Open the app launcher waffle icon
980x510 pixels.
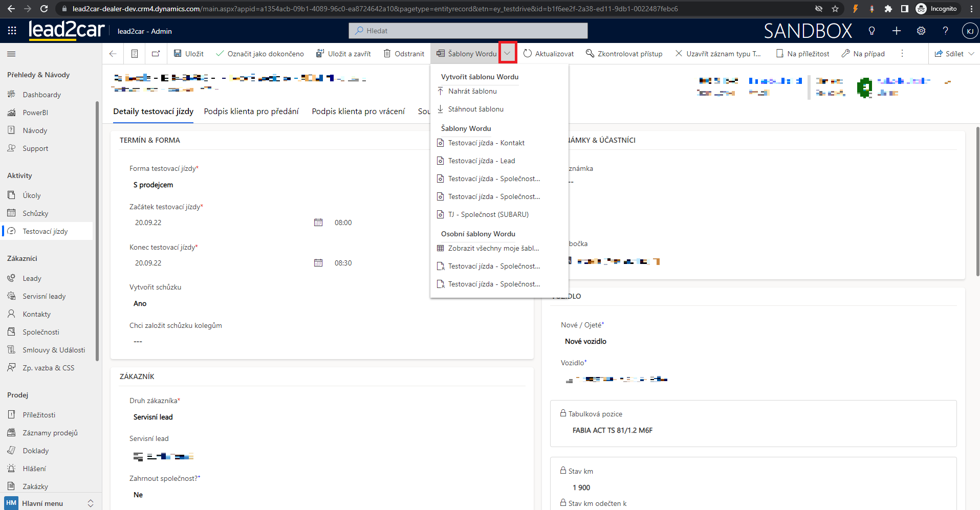tap(12, 31)
